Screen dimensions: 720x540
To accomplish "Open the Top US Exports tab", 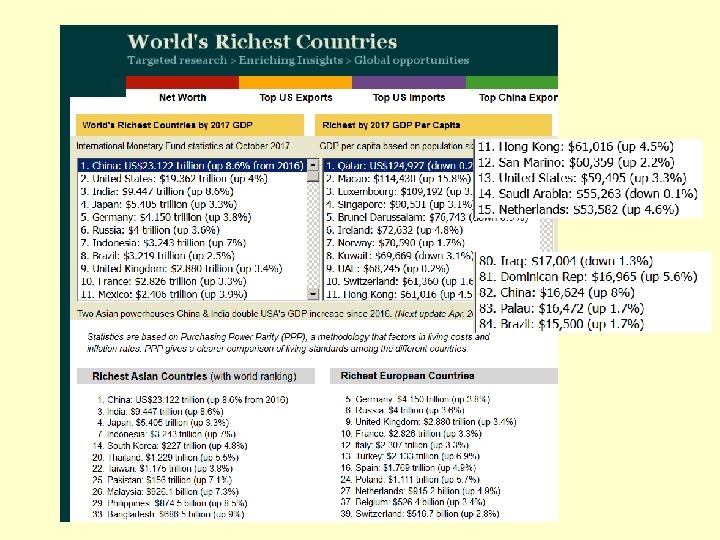I will pyautogui.click(x=295, y=97).
